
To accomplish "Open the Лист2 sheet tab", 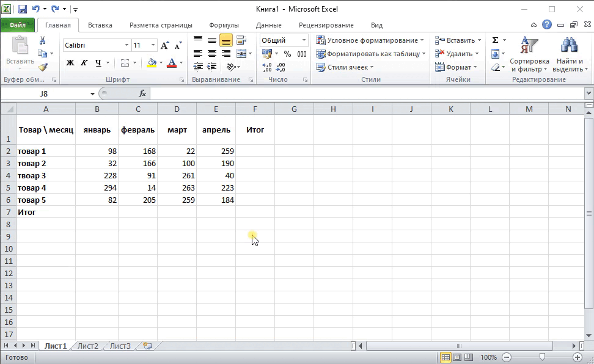I will pyautogui.click(x=87, y=346).
